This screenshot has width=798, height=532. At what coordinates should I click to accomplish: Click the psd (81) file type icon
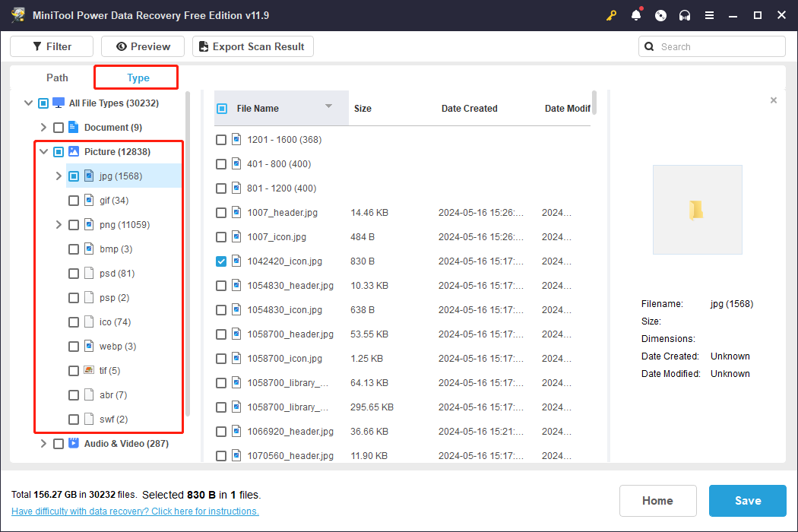pyautogui.click(x=89, y=274)
